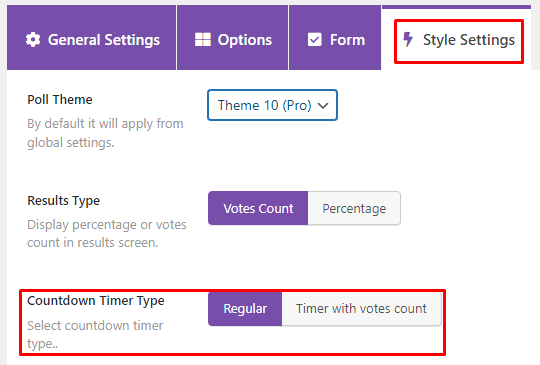Click the Poll Theme dropdown chevron arrow
This screenshot has height=365, width=540.
click(x=323, y=106)
